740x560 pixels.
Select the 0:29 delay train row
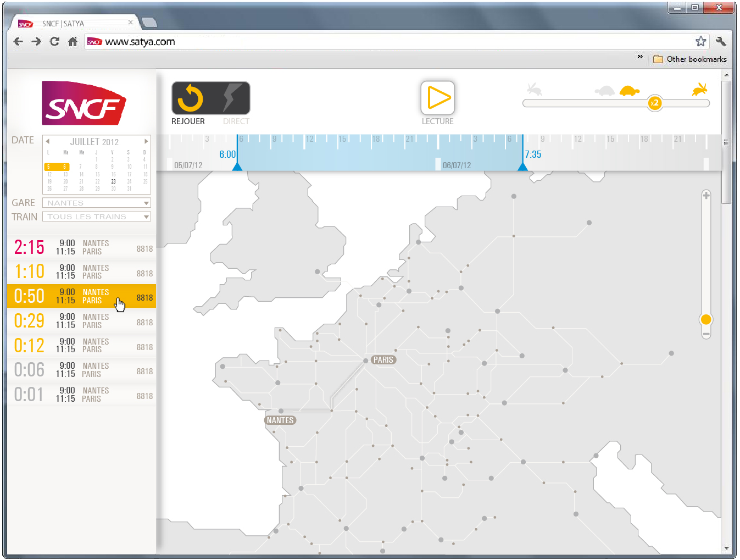click(81, 321)
